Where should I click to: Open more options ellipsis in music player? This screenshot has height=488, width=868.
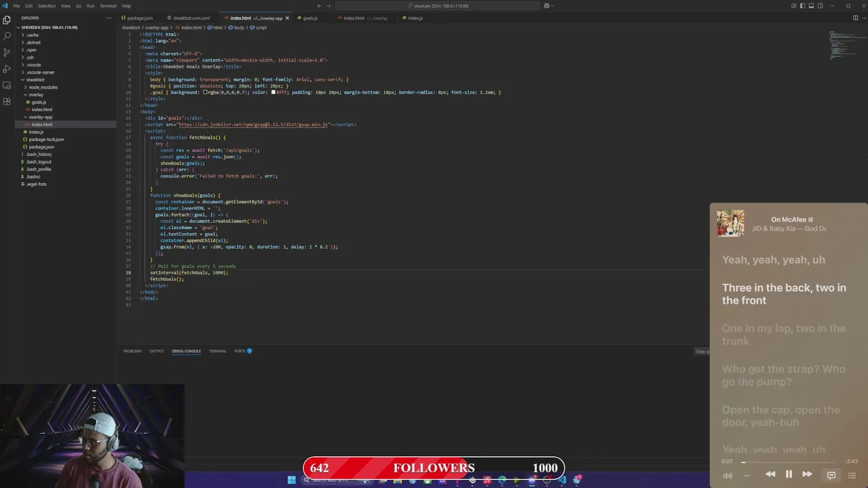click(747, 475)
